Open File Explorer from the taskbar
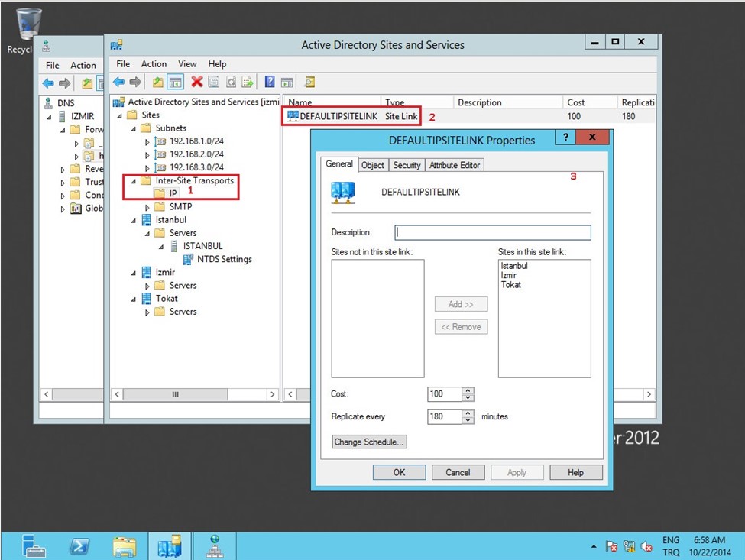 [x=125, y=546]
